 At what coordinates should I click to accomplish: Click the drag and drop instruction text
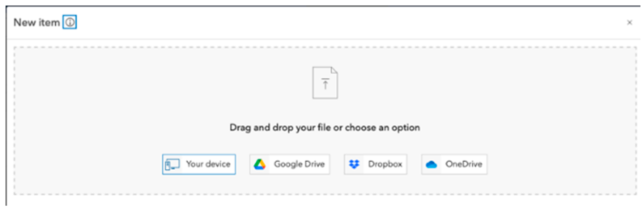coord(325,127)
